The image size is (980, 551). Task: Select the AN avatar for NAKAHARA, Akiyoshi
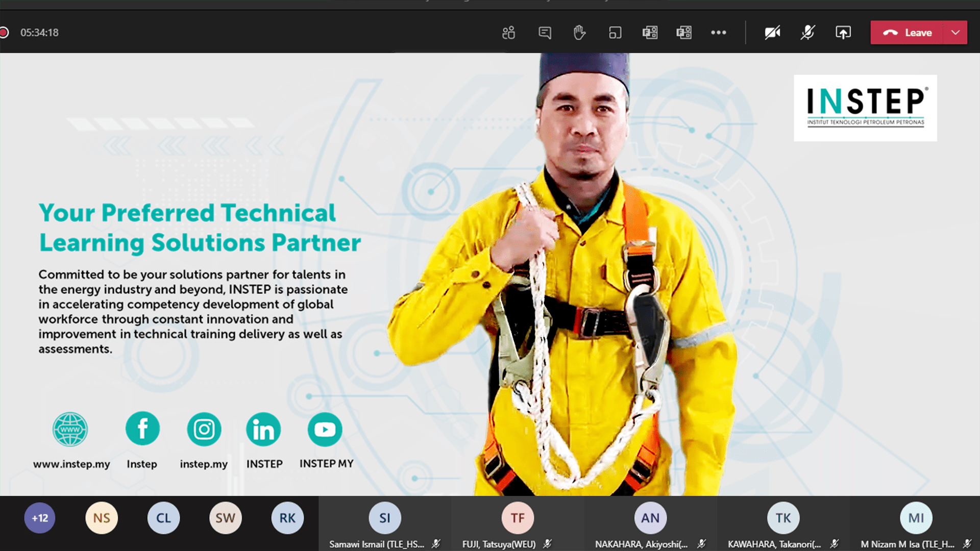(650, 518)
